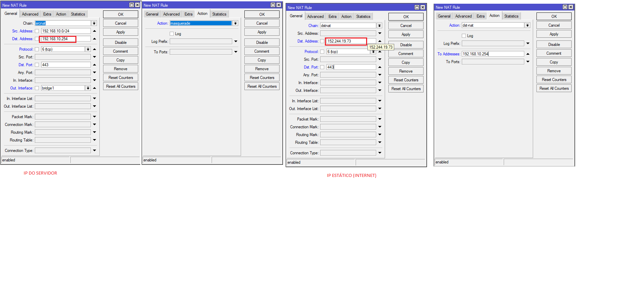This screenshot has height=289, width=644.
Task: Open Extra tab in dstnat window
Action: click(x=332, y=17)
